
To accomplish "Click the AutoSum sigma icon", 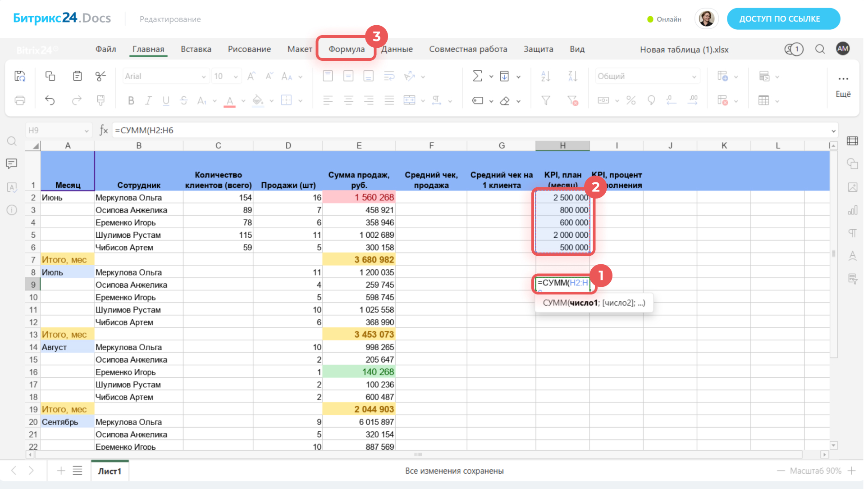I will click(x=477, y=76).
